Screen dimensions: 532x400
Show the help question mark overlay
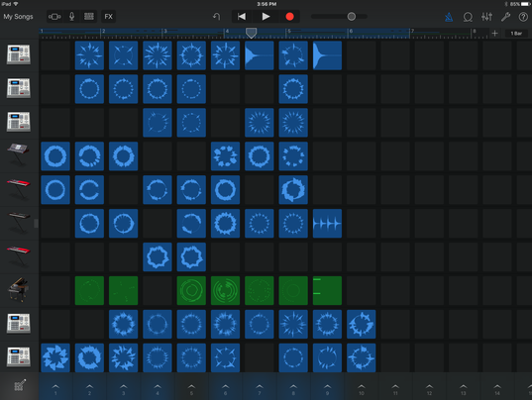pyautogui.click(x=523, y=17)
